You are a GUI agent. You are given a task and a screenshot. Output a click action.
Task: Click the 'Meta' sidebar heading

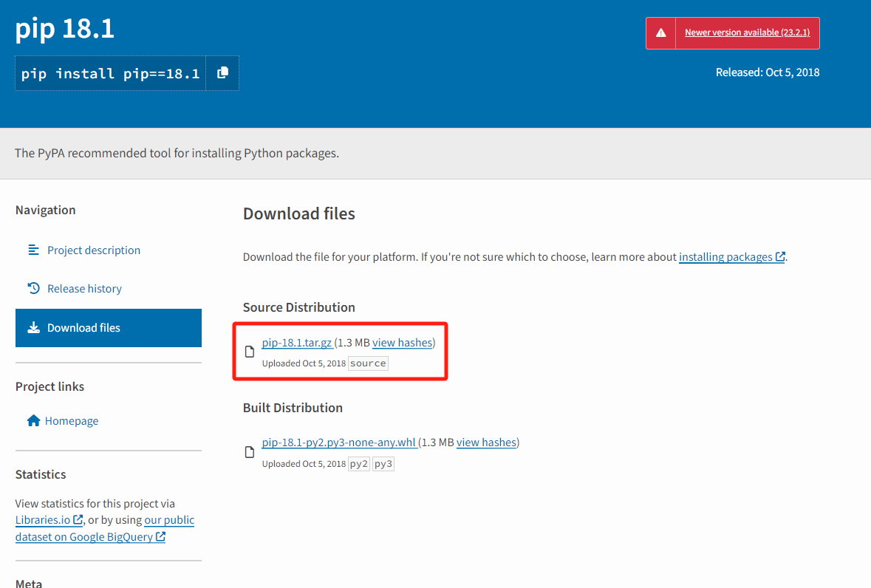pyautogui.click(x=29, y=583)
